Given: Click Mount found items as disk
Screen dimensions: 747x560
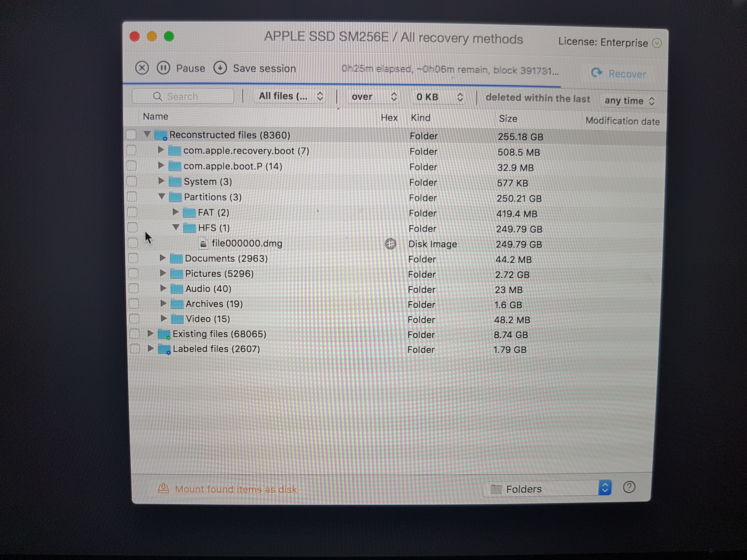Looking at the screenshot, I should (x=236, y=489).
